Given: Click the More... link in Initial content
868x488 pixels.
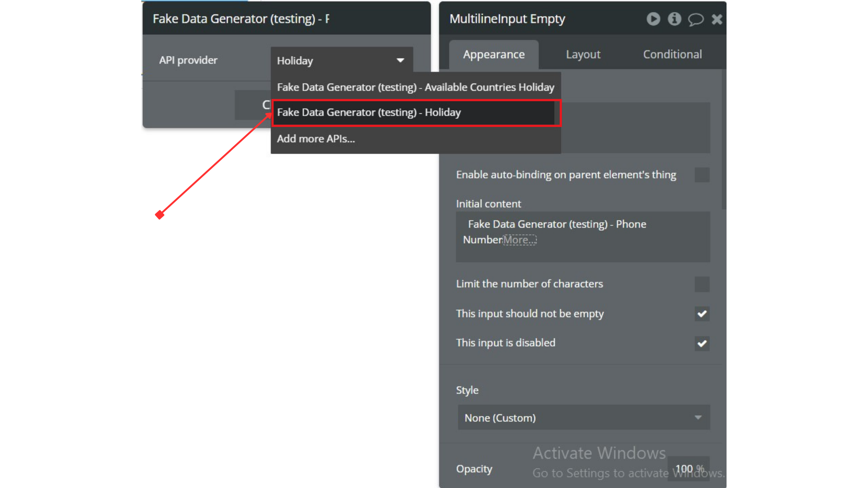Looking at the screenshot, I should [519, 240].
